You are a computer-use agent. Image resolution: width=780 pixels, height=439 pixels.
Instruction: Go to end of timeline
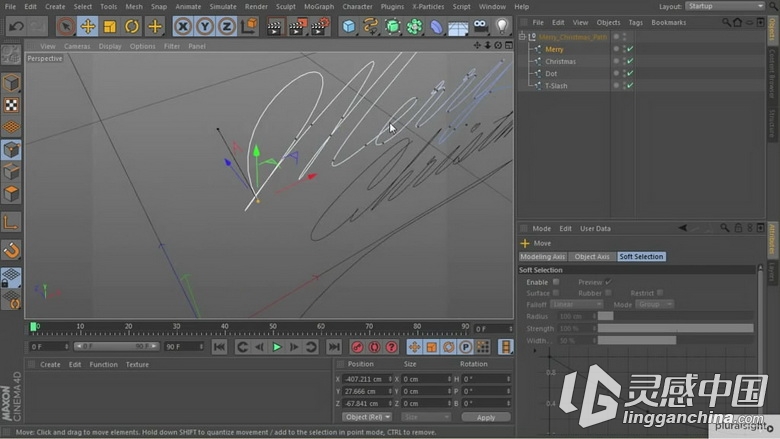tap(334, 347)
